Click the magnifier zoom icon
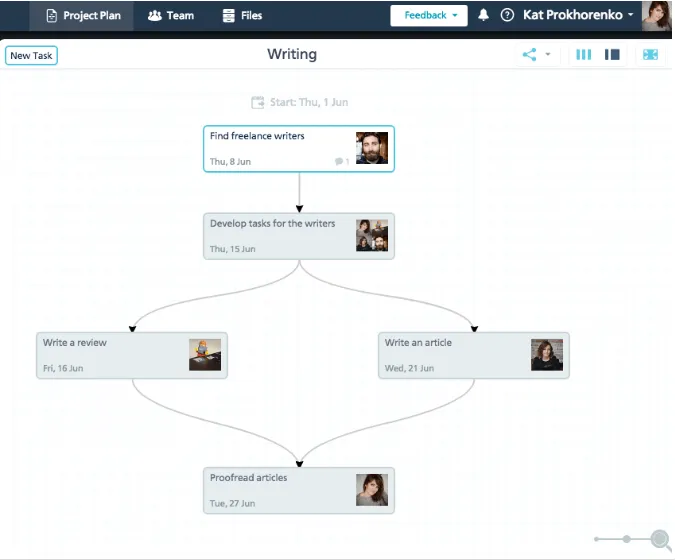Viewport: 675px width, 560px height. (x=661, y=539)
